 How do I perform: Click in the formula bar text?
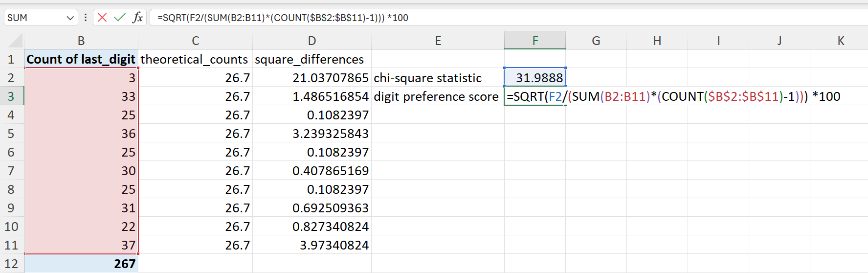[x=509, y=18]
